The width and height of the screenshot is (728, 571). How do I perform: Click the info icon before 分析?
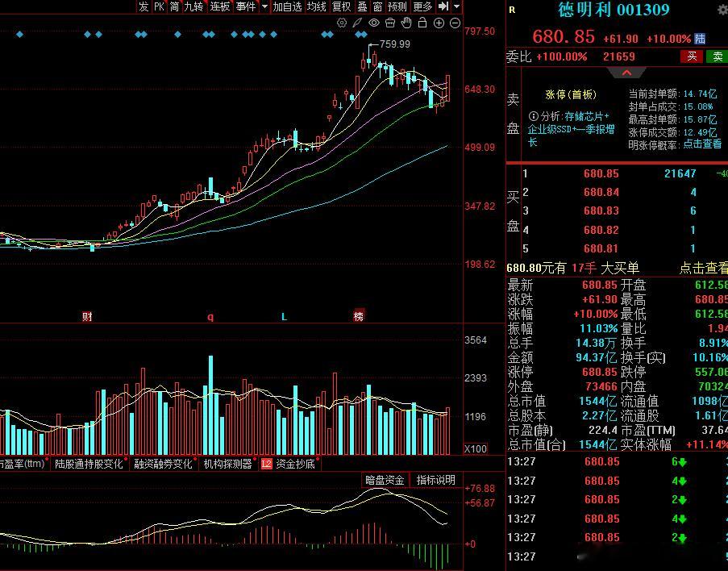(534, 116)
